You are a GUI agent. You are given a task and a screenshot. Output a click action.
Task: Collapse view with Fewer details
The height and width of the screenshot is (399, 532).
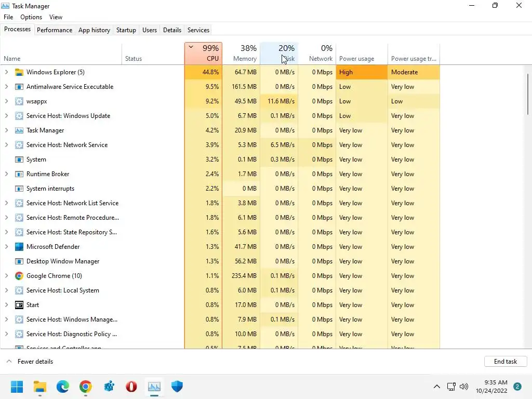tap(30, 362)
